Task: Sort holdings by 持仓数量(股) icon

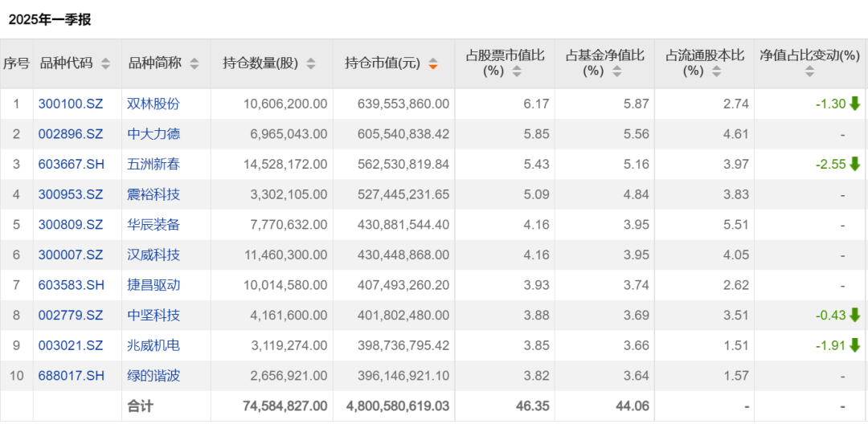Action: tap(310, 63)
